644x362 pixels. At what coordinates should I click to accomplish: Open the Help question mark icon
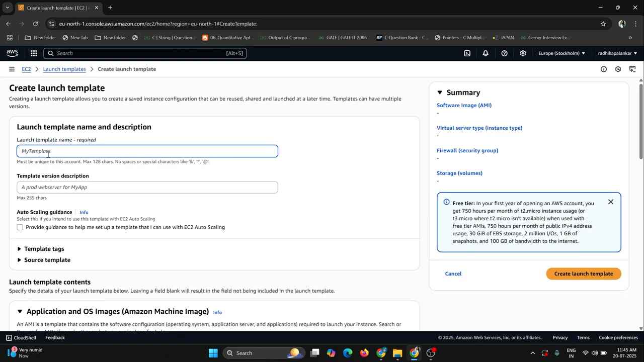pyautogui.click(x=505, y=53)
